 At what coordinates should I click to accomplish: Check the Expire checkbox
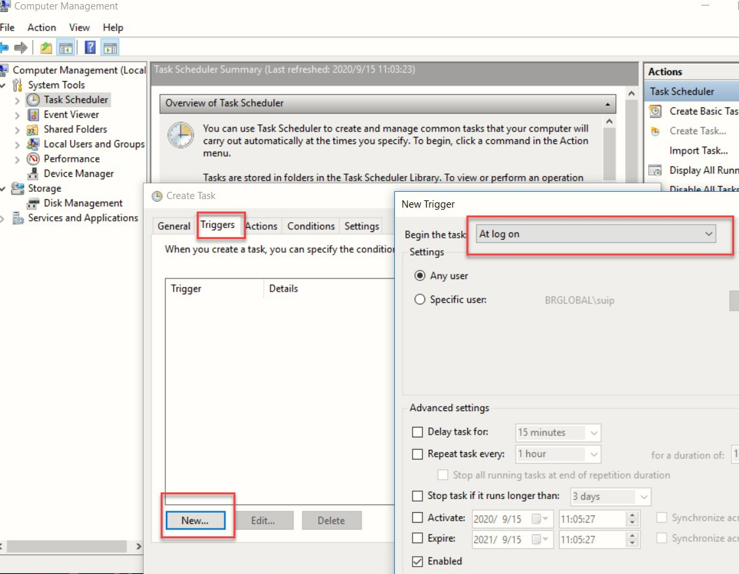point(418,538)
